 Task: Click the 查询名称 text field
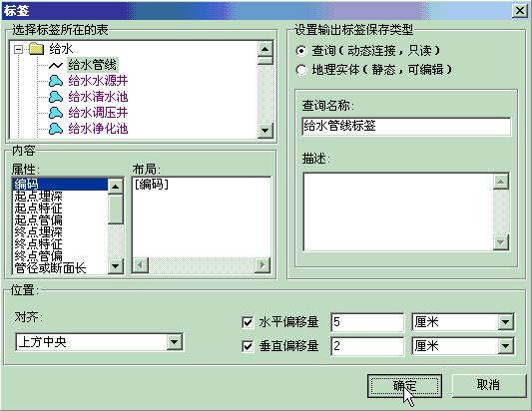coord(406,126)
